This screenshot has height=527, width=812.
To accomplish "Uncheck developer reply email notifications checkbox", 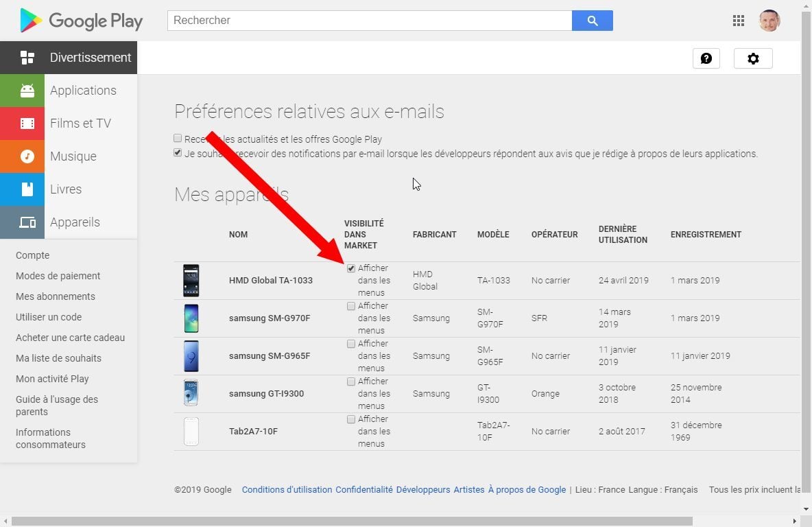I will 178,153.
